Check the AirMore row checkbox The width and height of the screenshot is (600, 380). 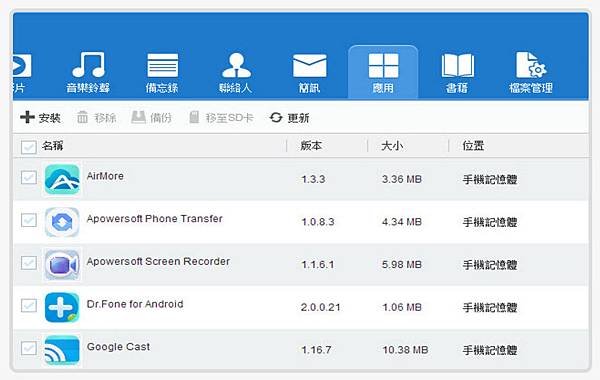click(x=29, y=178)
